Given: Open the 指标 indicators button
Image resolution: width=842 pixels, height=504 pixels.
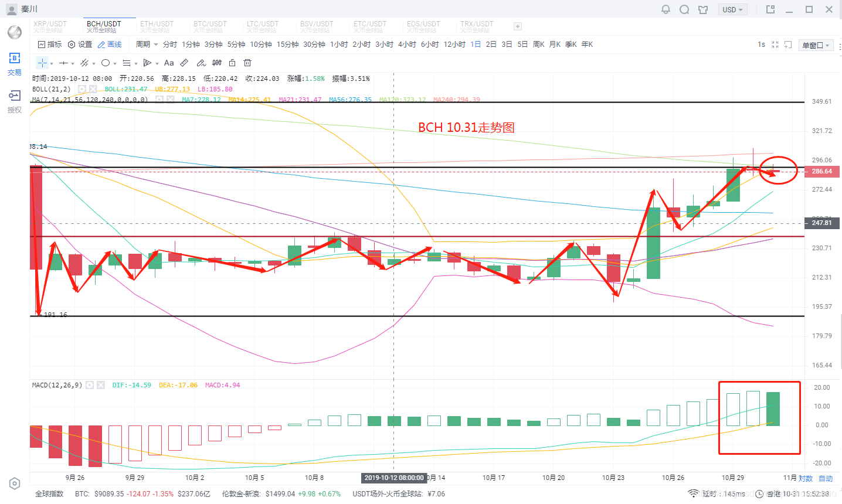Looking at the screenshot, I should tap(50, 45).
